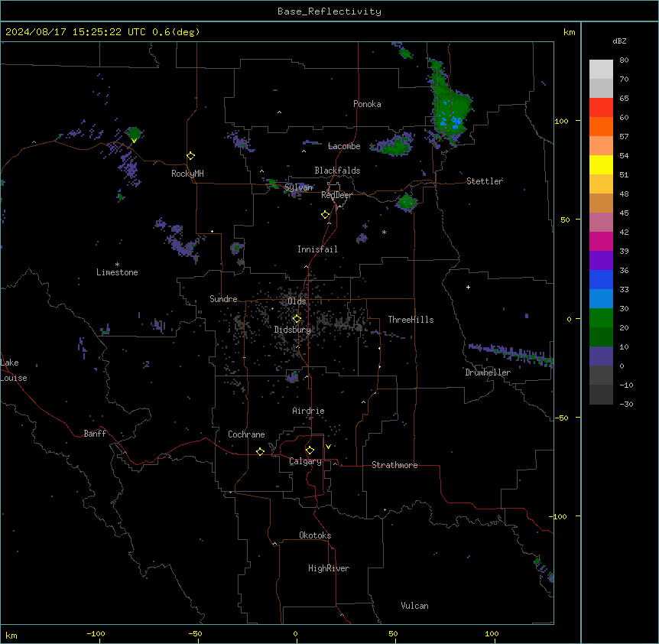Click the dBZ legend heading

pyautogui.click(x=619, y=41)
